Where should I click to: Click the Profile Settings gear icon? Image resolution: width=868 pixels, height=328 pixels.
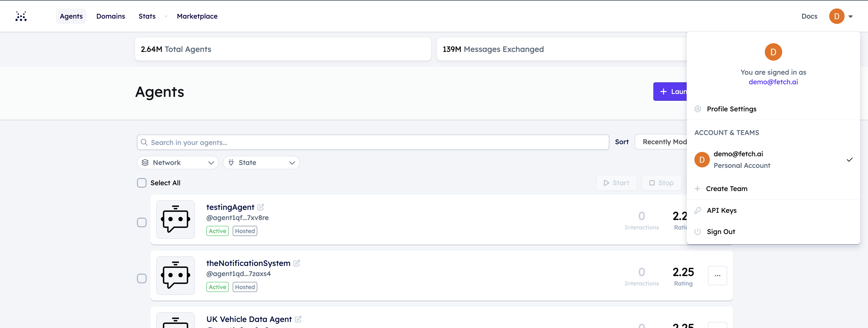698,109
